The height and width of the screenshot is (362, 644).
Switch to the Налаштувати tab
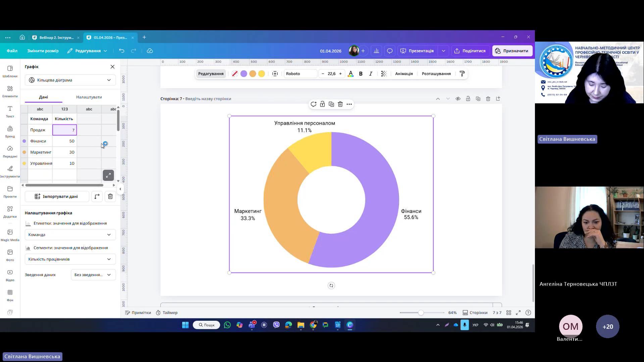click(89, 97)
